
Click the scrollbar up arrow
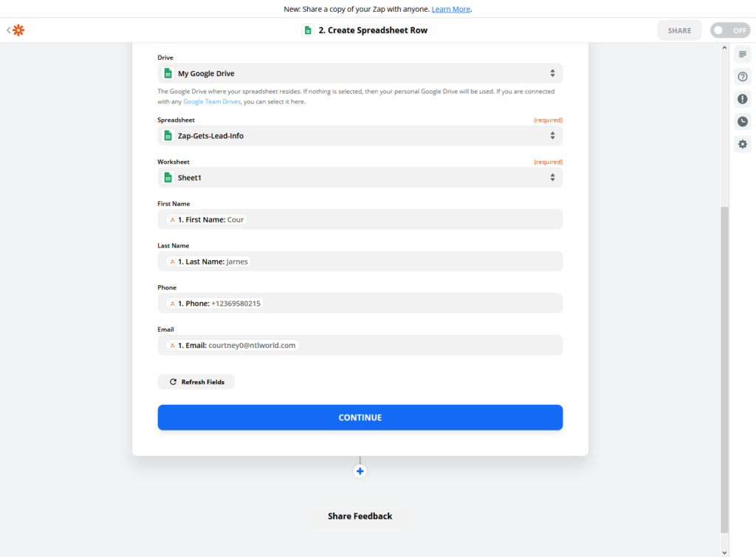point(724,48)
